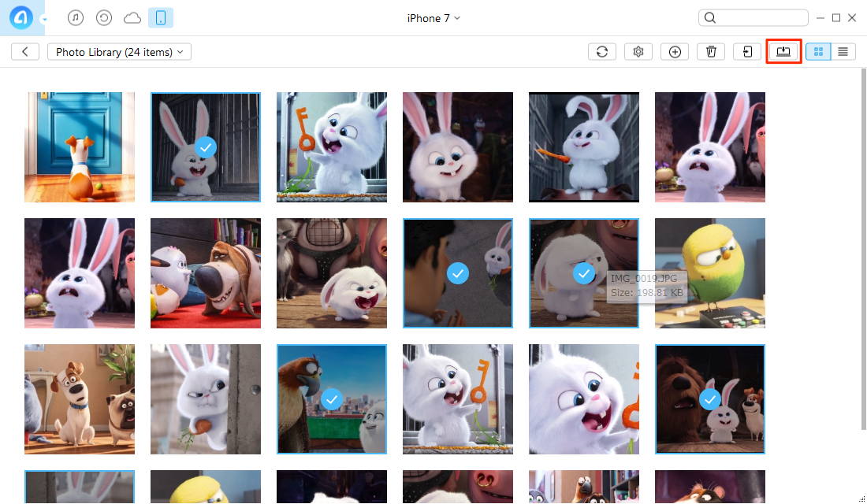Select the yellow-green parakeet photo

point(710,273)
